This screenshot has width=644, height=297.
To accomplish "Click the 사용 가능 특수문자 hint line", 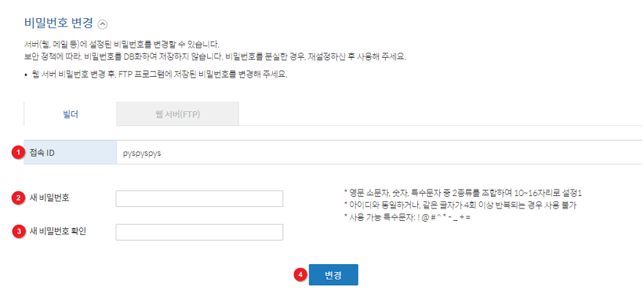I will pyautogui.click(x=407, y=217).
